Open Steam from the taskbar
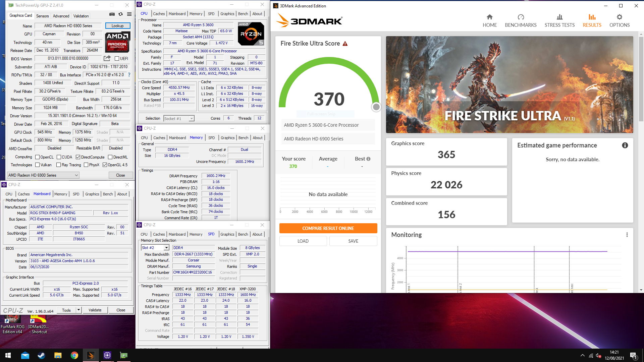 point(41,355)
